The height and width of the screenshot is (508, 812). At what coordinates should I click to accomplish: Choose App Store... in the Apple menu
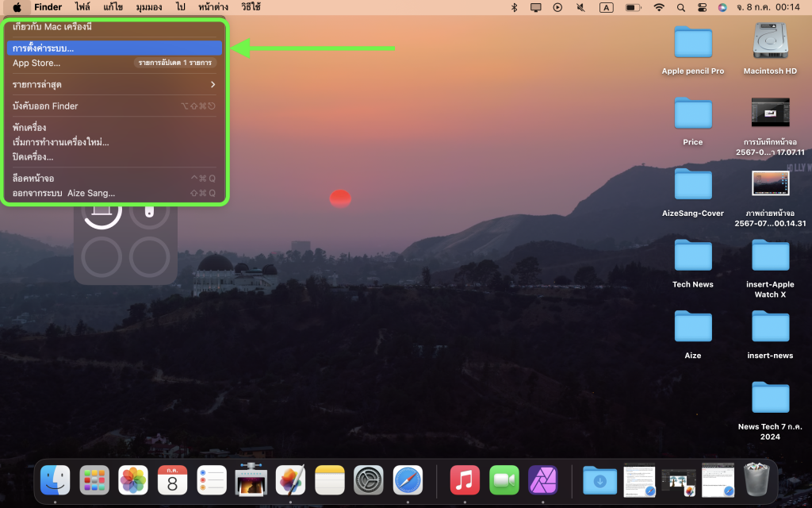36,63
